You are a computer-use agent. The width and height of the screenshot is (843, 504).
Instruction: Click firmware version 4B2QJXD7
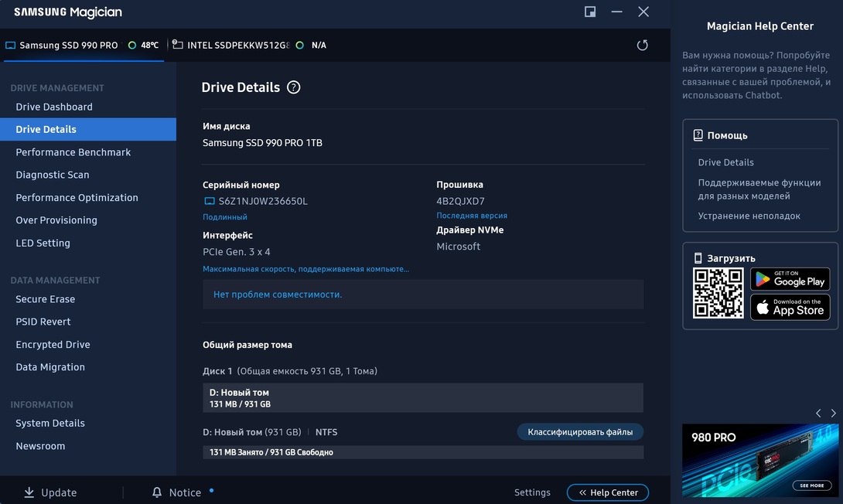(460, 201)
